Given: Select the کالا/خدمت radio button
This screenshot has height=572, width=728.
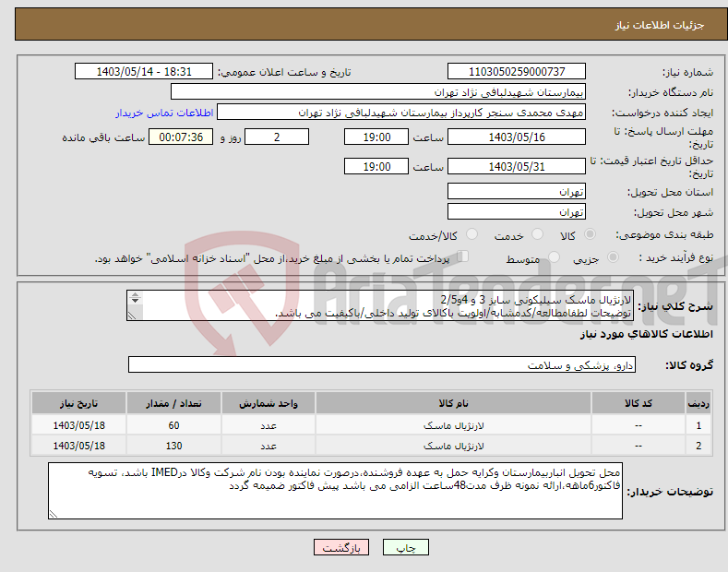Looking at the screenshot, I should coord(471,234).
